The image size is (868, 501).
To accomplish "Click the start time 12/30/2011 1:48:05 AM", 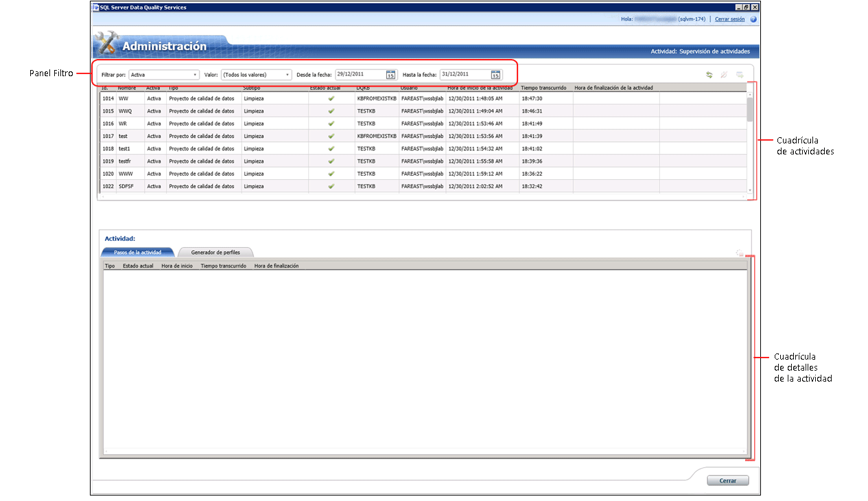I will 476,98.
